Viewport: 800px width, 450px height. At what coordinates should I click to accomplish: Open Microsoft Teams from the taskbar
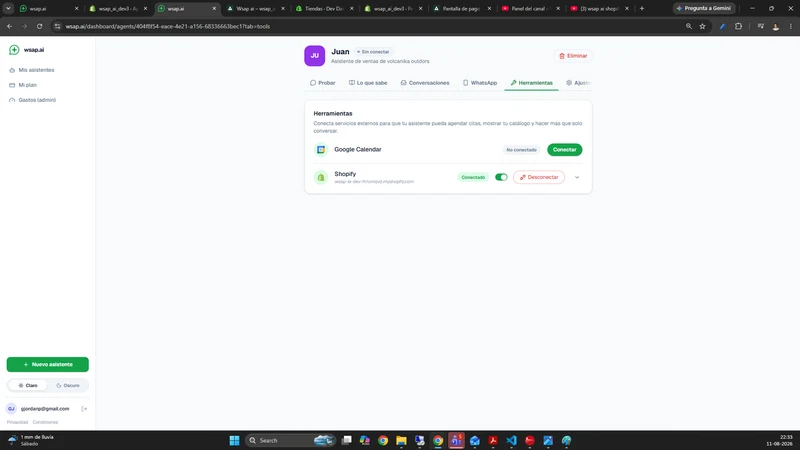tap(456, 440)
